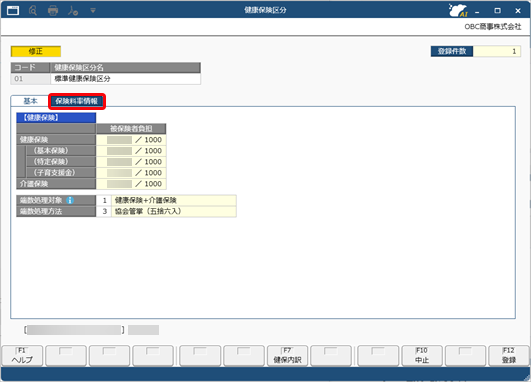Click the 健康保険区分名 name field
The height and width of the screenshot is (382, 531).
coord(126,79)
